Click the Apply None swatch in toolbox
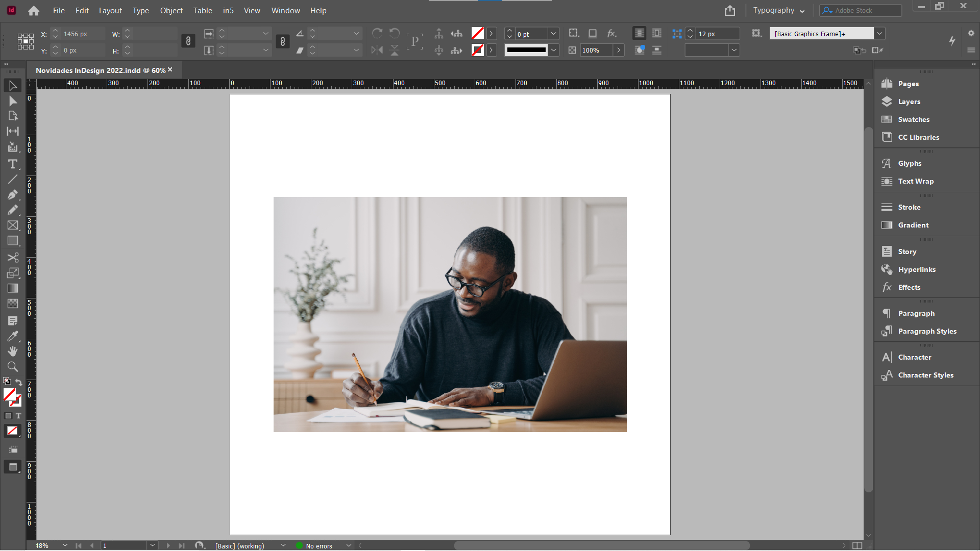The height and width of the screenshot is (551, 980). [x=12, y=431]
